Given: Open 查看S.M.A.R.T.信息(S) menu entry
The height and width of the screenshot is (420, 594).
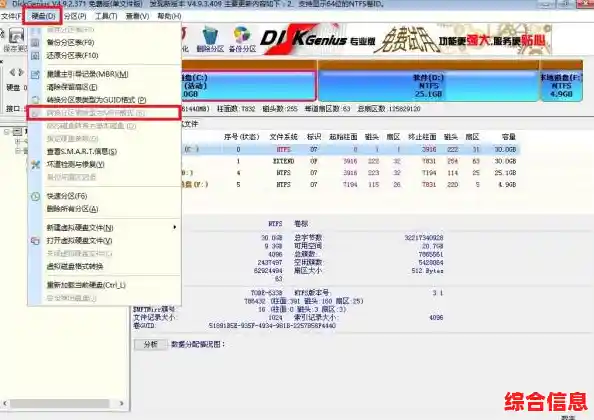Looking at the screenshot, I should coord(104,151).
